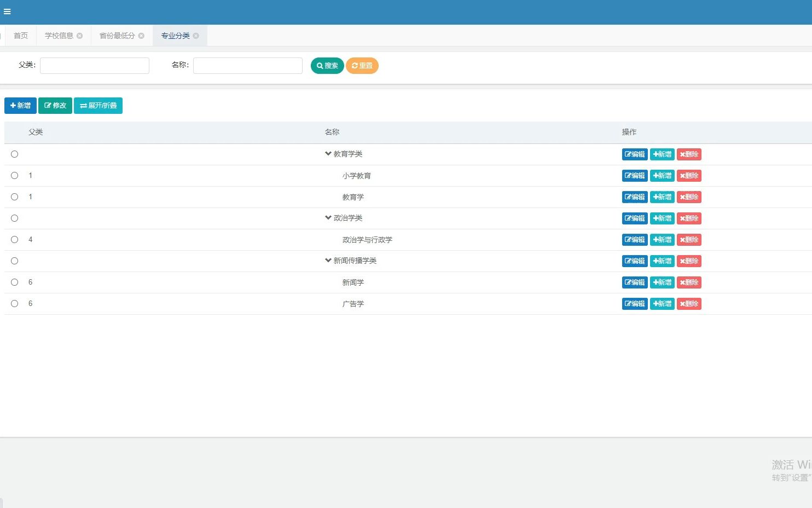Click 新增 in the 新闻传播学类 row
This screenshot has width=812, height=508.
tap(662, 261)
